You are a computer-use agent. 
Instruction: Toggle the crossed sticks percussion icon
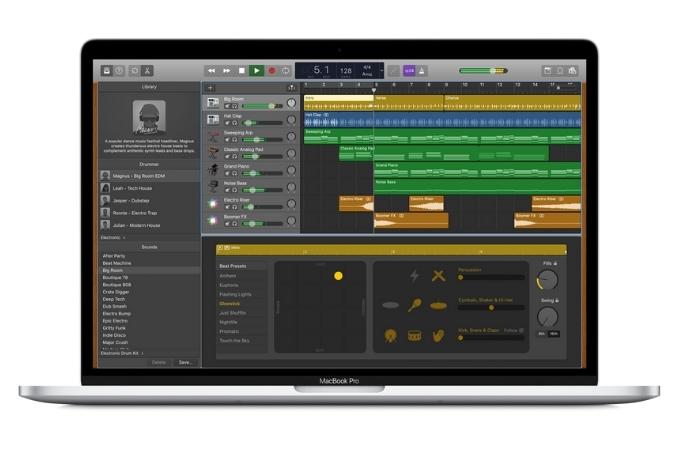point(438,275)
